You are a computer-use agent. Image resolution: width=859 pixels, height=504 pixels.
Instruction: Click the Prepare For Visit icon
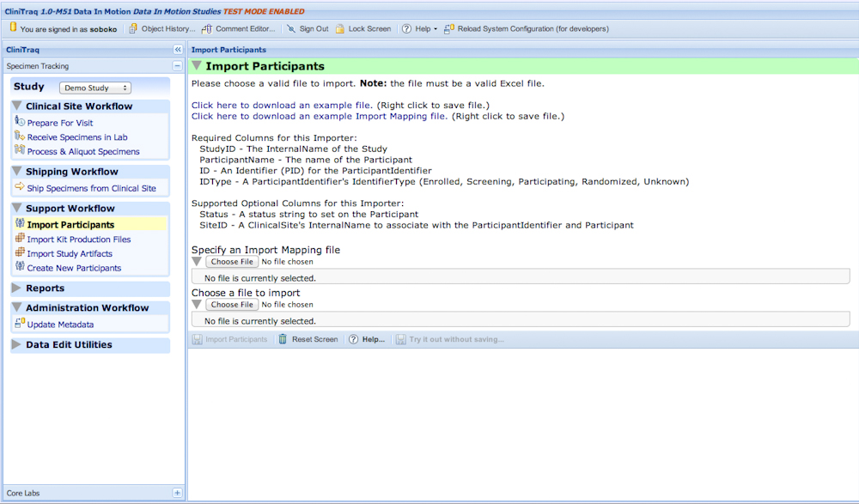click(20, 123)
